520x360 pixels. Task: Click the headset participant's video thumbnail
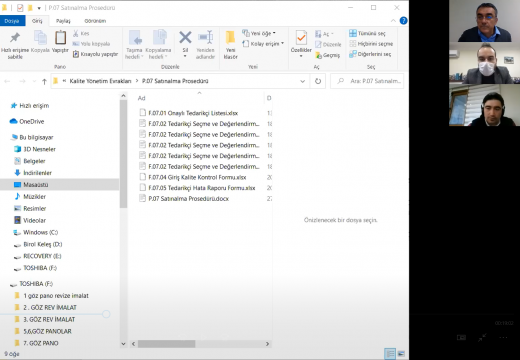[484, 105]
